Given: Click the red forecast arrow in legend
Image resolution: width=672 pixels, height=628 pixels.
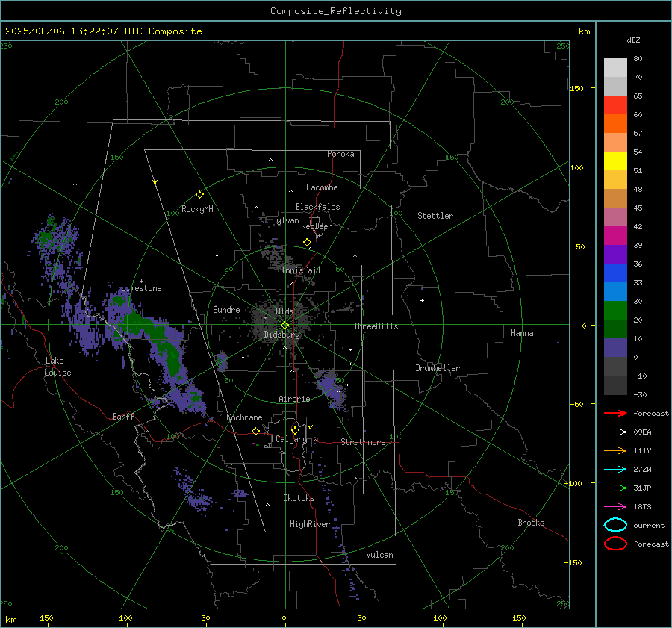Looking at the screenshot, I should point(615,413).
